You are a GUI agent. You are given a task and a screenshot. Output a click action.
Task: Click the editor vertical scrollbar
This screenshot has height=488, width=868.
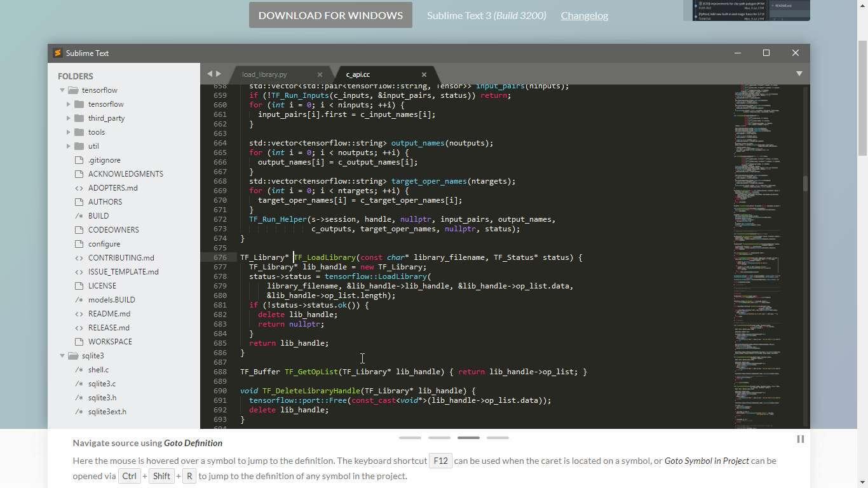click(805, 184)
